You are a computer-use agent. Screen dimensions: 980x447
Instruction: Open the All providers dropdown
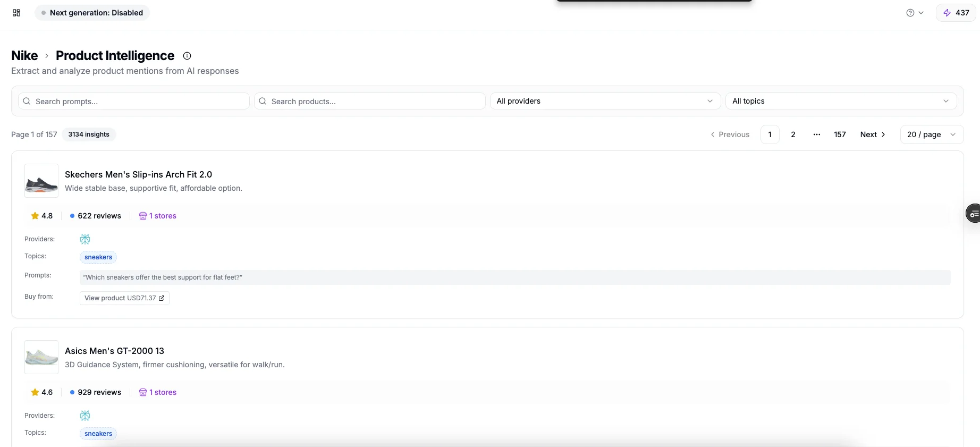click(605, 101)
